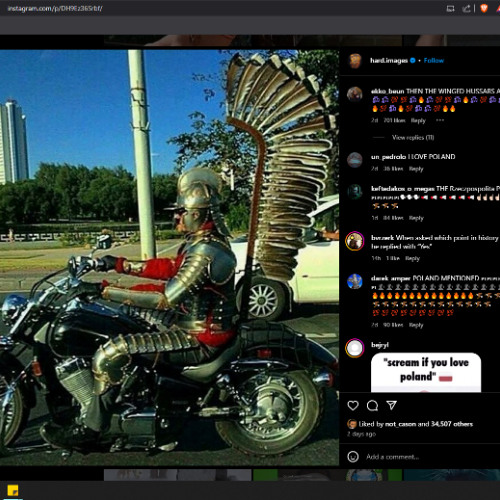Click the '2 days ago' post timestamp
This screenshot has height=500, width=500.
[361, 434]
